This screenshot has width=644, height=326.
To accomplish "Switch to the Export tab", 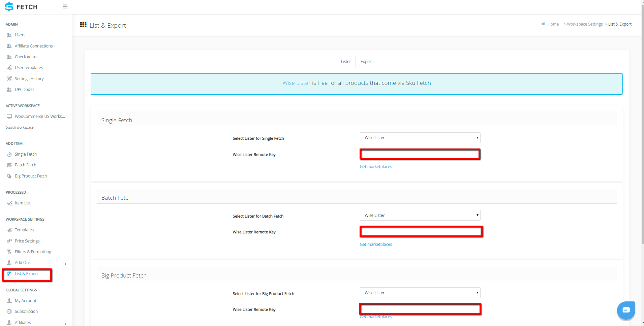I will (367, 62).
